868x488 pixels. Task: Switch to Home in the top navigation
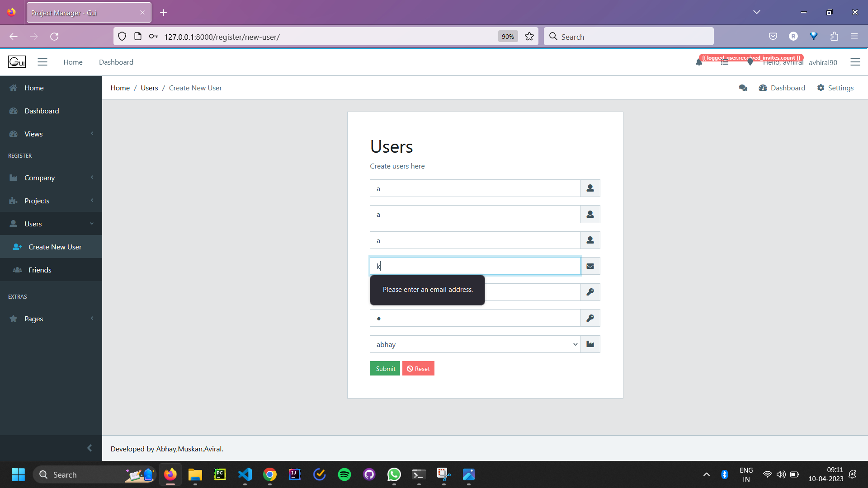coord(73,62)
